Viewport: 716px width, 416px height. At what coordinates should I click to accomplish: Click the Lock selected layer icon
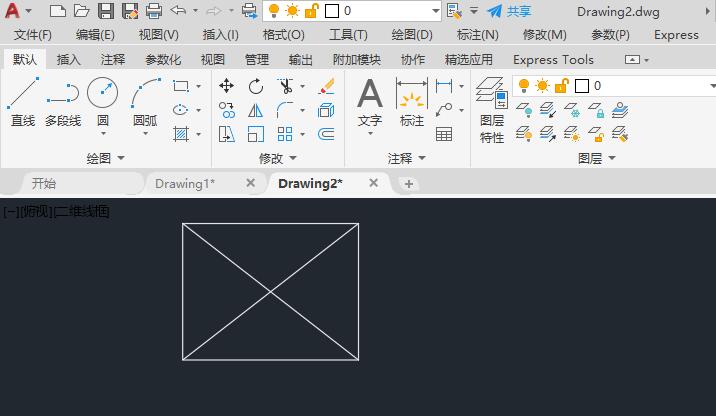[x=596, y=110]
